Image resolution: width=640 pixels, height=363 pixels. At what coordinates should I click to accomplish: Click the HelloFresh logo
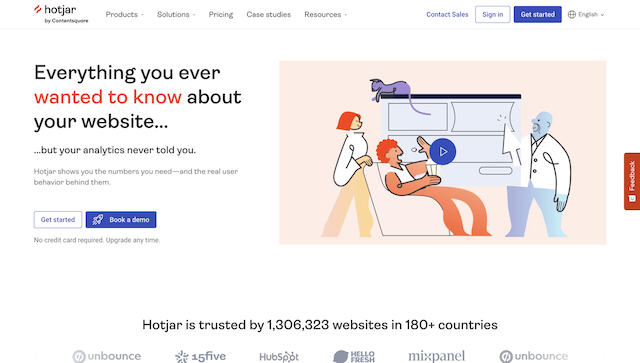tap(354, 356)
